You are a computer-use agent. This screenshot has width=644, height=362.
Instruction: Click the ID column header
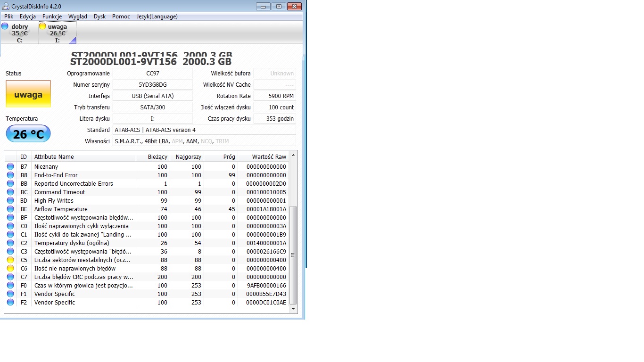(24, 156)
